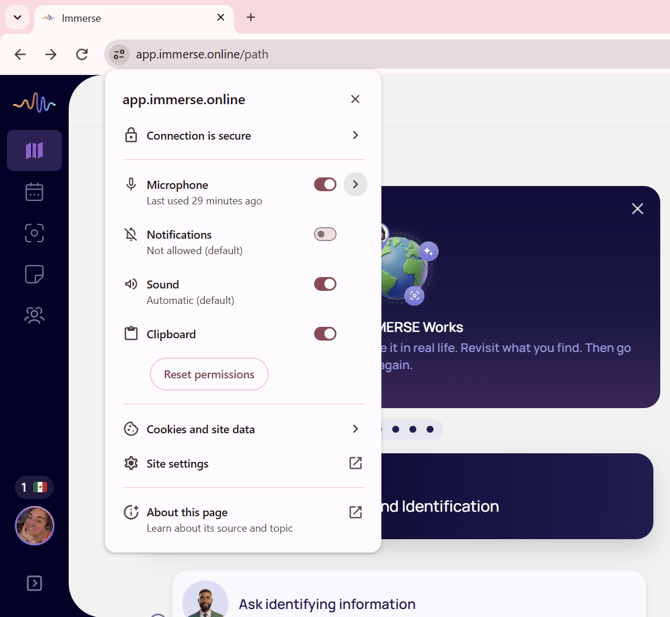Screen dimensions: 670x617
Task: Close the Immerse browser tab
Action: pos(220,17)
